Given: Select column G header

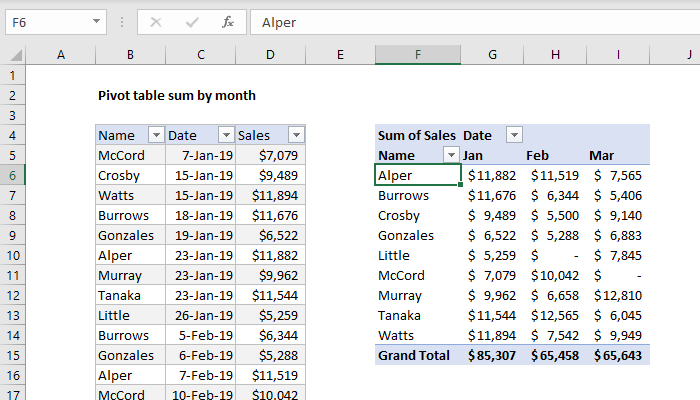Looking at the screenshot, I should tap(493, 54).
